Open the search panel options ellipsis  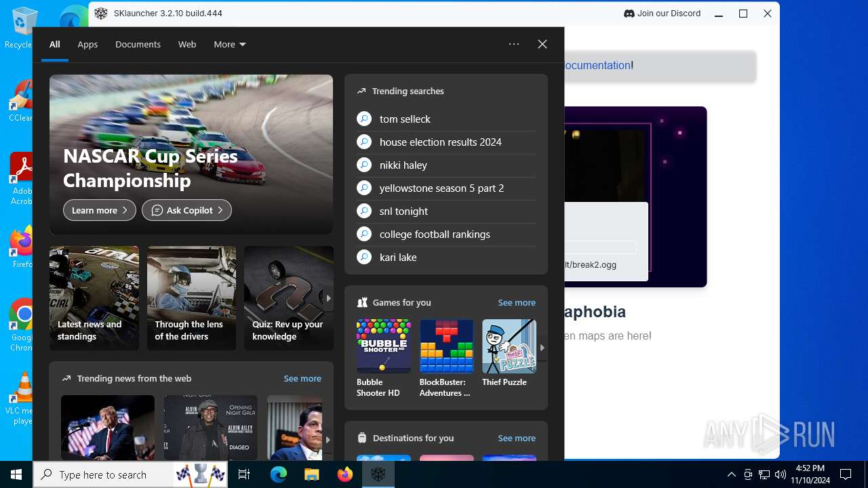coord(514,44)
